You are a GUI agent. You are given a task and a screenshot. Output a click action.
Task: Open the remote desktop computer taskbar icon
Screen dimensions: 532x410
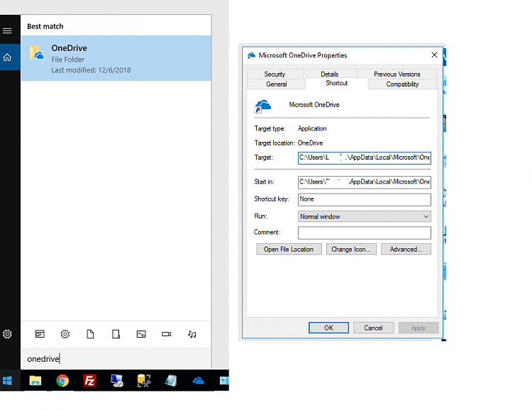pyautogui.click(x=117, y=381)
